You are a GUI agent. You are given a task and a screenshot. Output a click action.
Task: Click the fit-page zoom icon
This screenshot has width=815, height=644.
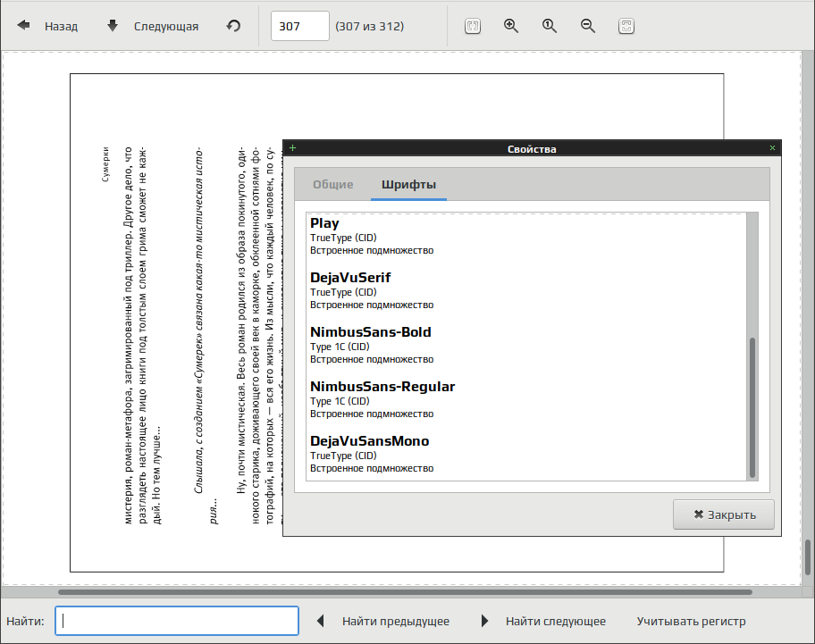[473, 26]
